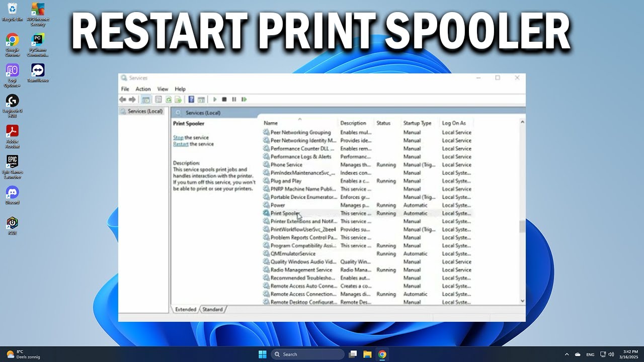Click the Stop Service square icon
Viewport: 644px width, 362px height.
[224, 100]
